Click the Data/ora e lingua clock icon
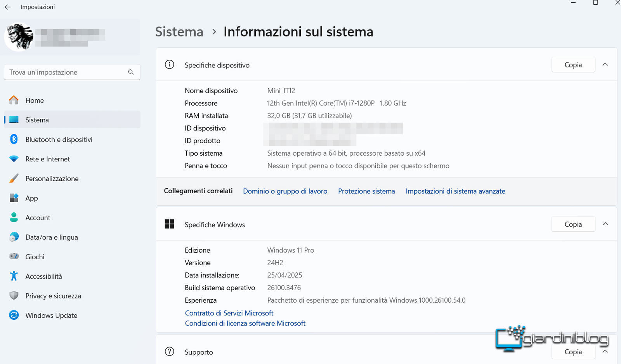Viewport: 621px width, 364px height. 14,237
